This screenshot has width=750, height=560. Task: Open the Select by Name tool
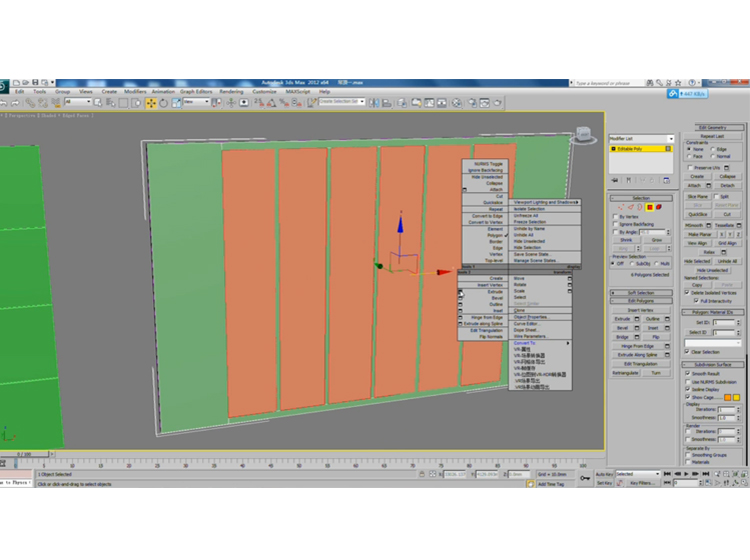pyautogui.click(x=110, y=103)
